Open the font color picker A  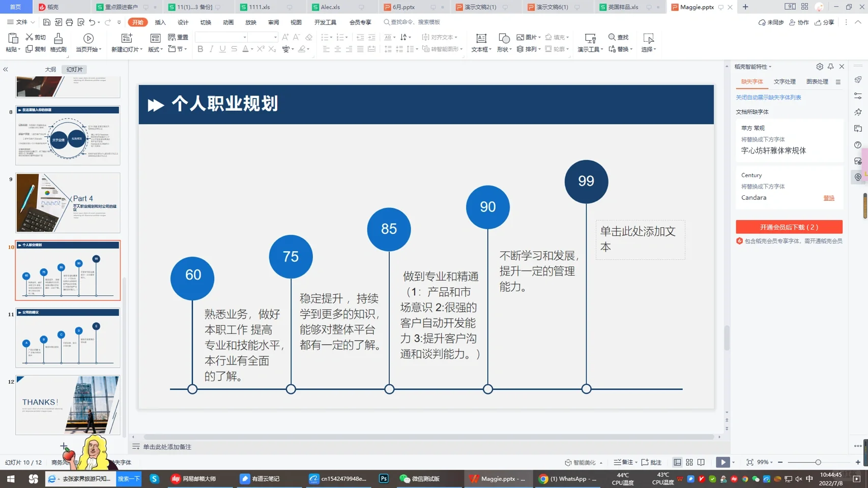coord(246,49)
